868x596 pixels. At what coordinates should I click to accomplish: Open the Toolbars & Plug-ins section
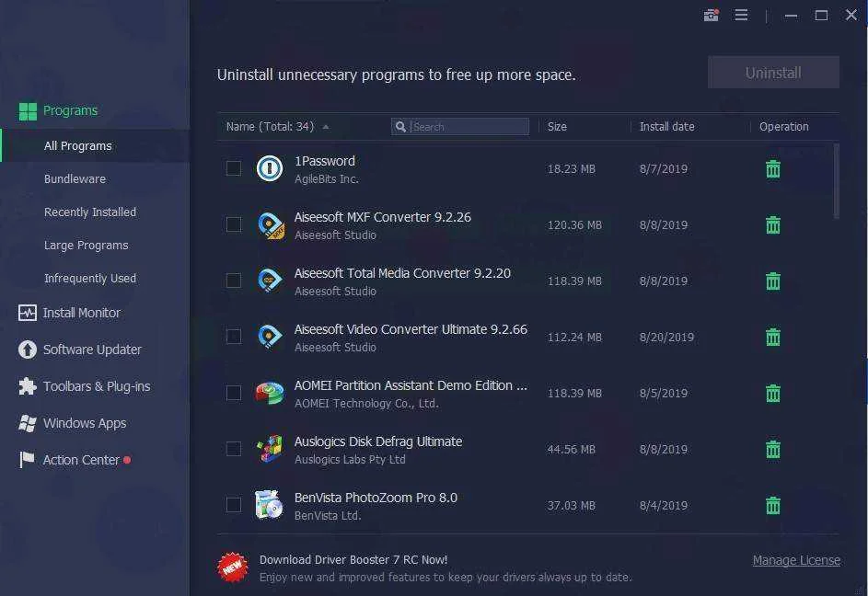97,386
